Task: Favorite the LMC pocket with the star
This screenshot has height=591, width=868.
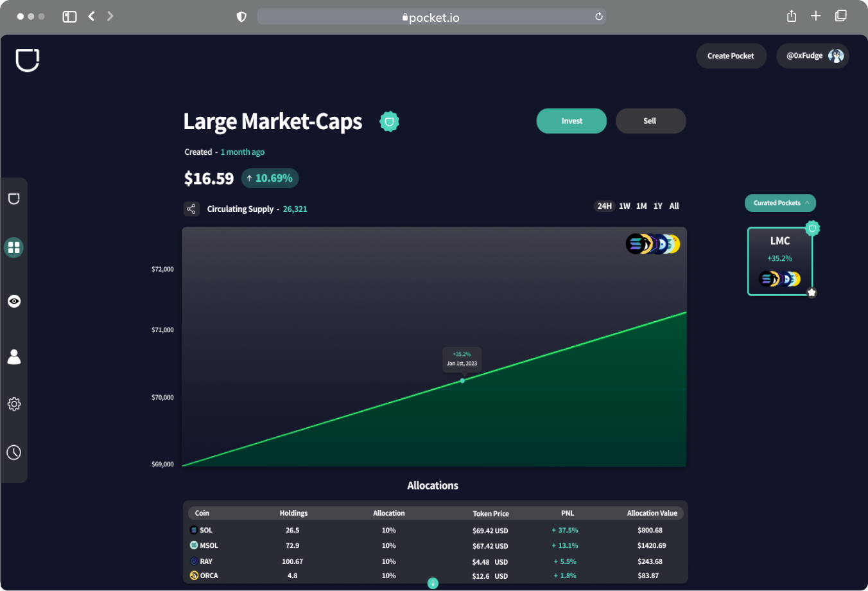Action: click(811, 292)
